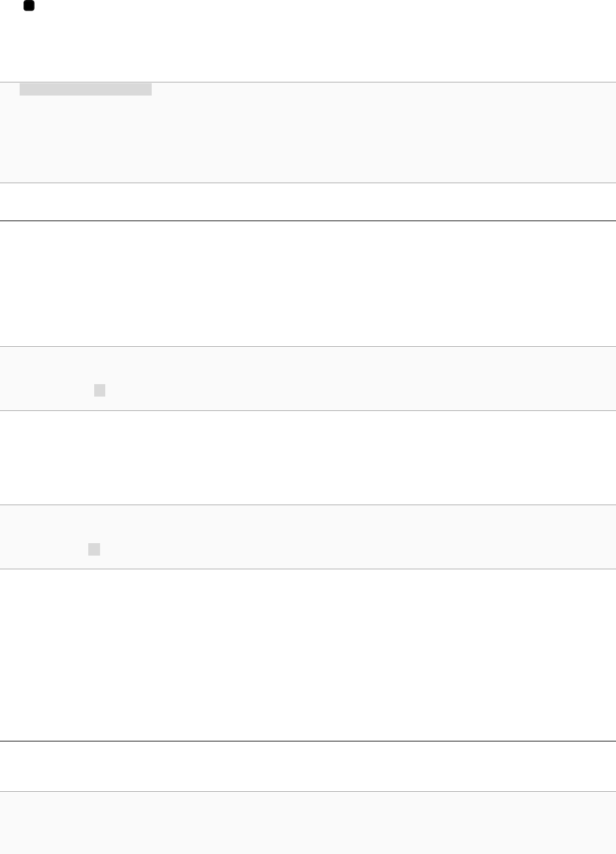Viewport: 616px width, 854px height.
Task: Click the dark divider line above the bottom white row
Action: [308, 741]
